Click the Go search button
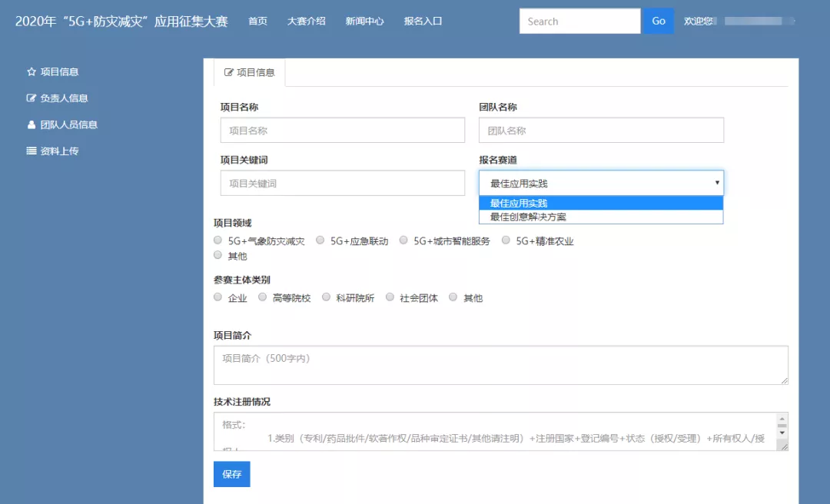The width and height of the screenshot is (830, 504). pos(658,22)
